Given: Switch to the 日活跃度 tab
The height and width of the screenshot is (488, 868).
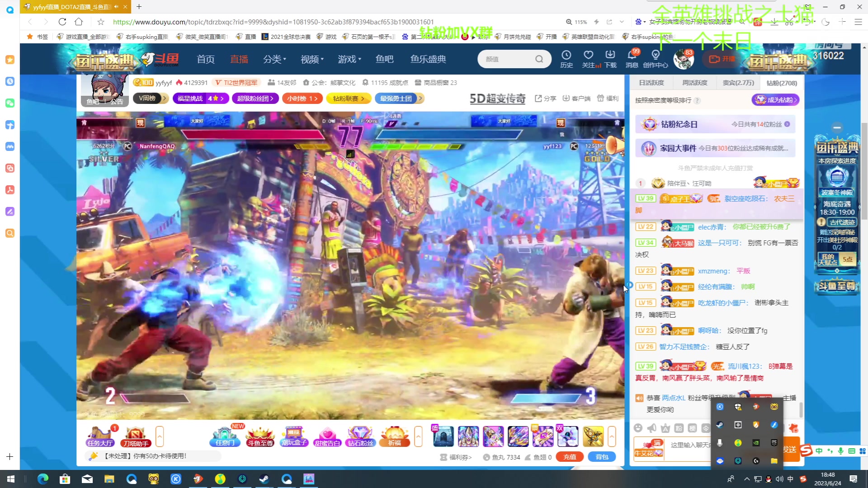Looking at the screenshot, I should 651,83.
